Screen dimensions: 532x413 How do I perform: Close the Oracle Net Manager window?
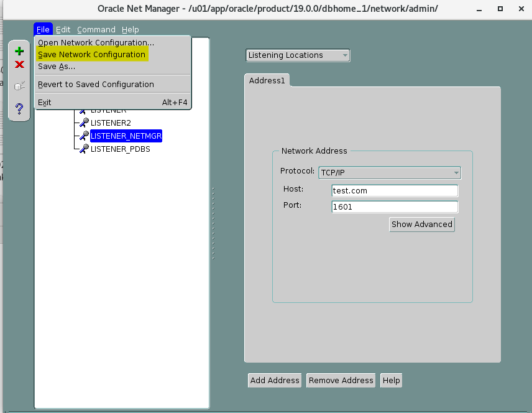[x=521, y=9]
